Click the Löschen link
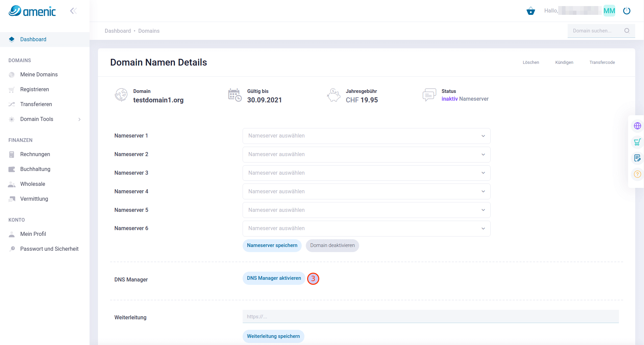This screenshot has height=345, width=644. pos(531,63)
